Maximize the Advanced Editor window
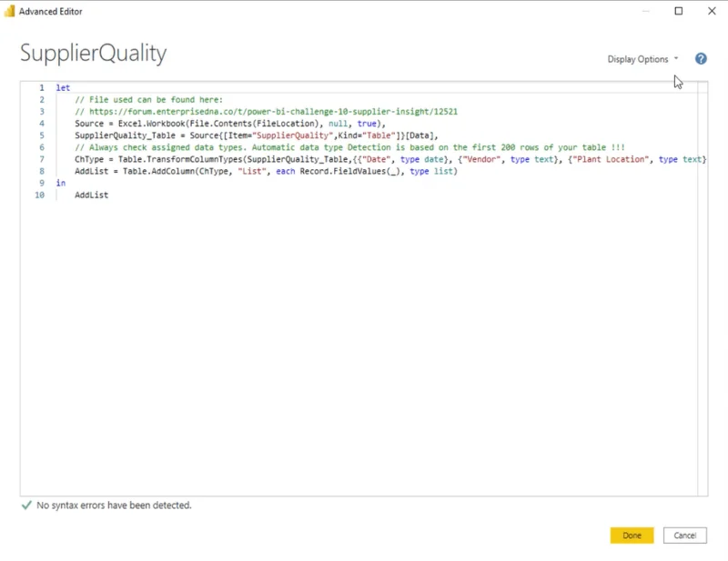This screenshot has height=561, width=728. point(678,11)
